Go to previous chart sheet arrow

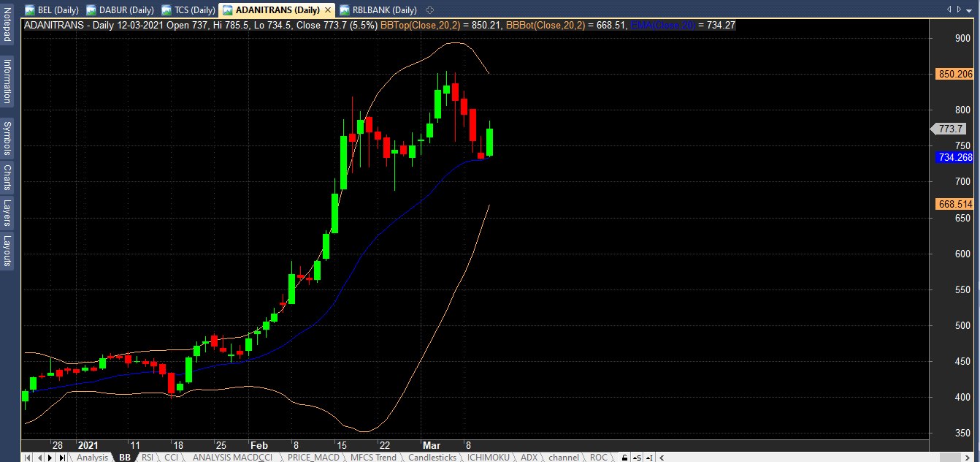tap(39, 458)
